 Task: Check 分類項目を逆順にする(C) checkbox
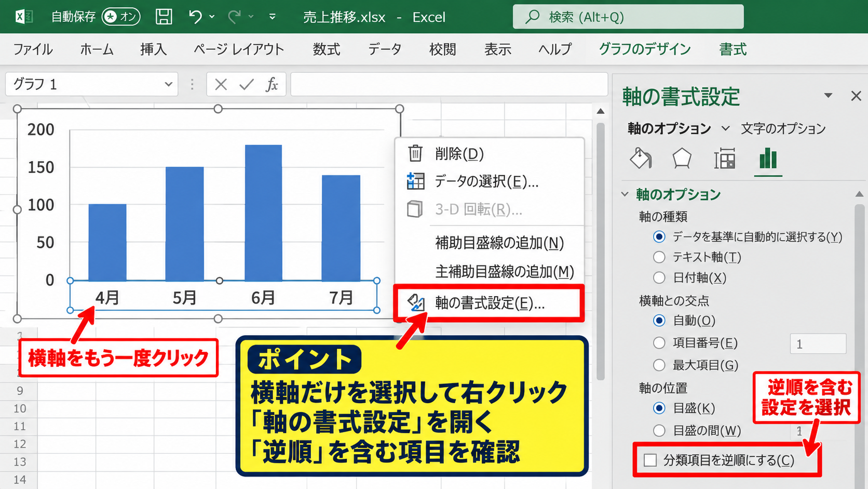pyautogui.click(x=650, y=460)
